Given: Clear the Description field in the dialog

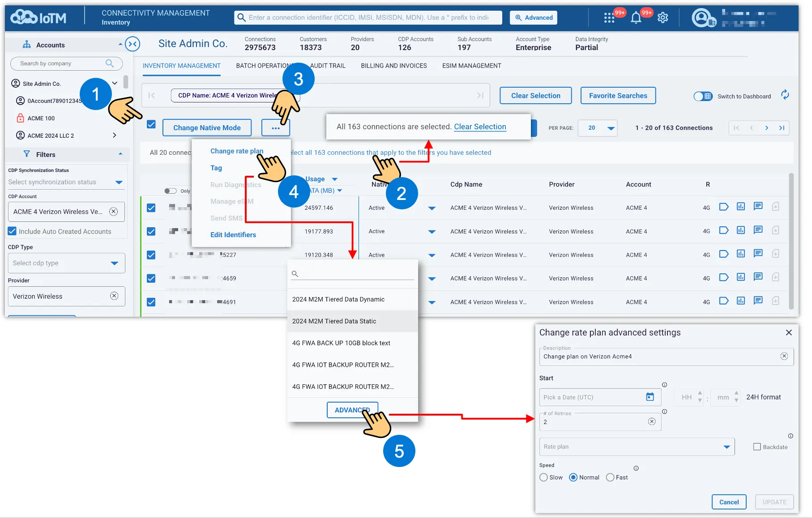Looking at the screenshot, I should [784, 356].
